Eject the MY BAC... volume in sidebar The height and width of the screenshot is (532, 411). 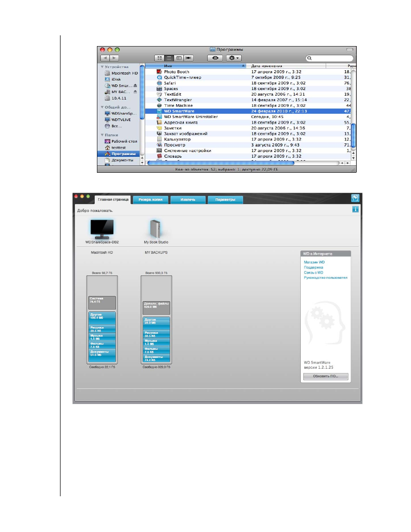(x=135, y=92)
